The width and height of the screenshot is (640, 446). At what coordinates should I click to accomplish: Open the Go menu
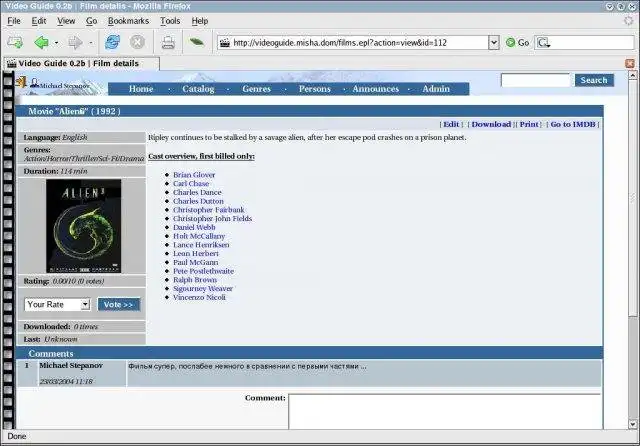(x=91, y=21)
